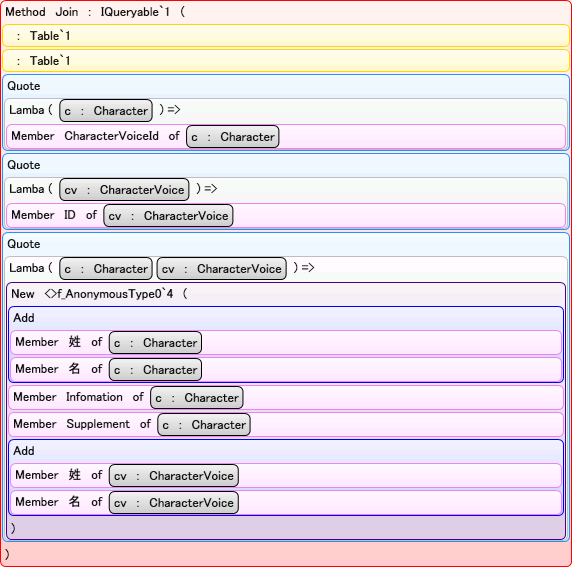Image resolution: width=572 pixels, height=567 pixels.
Task: Click the first Add node label
Action: coord(24,318)
